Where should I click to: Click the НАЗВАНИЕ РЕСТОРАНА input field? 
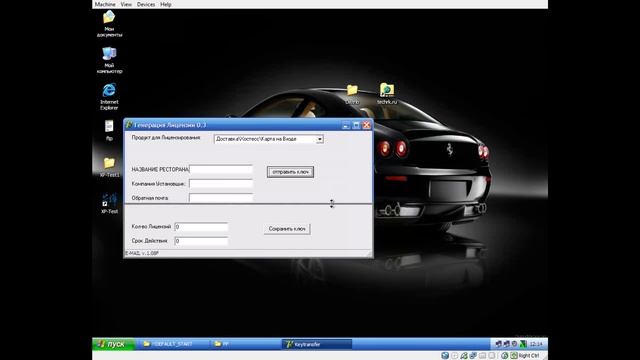pos(221,169)
